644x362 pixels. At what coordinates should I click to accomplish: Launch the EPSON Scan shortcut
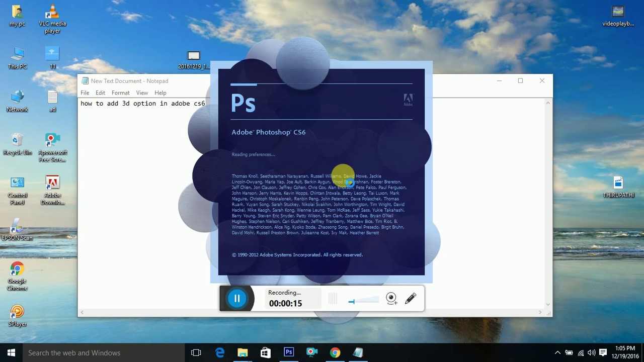click(17, 230)
